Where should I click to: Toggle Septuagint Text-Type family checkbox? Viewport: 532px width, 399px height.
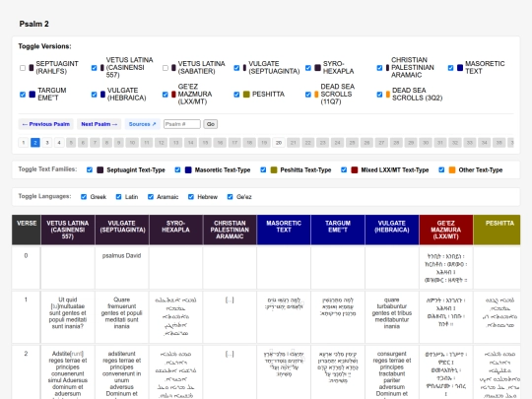pos(90,170)
